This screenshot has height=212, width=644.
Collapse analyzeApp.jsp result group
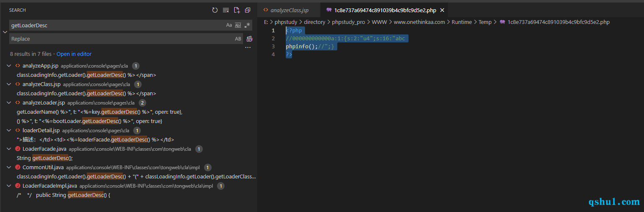9,66
